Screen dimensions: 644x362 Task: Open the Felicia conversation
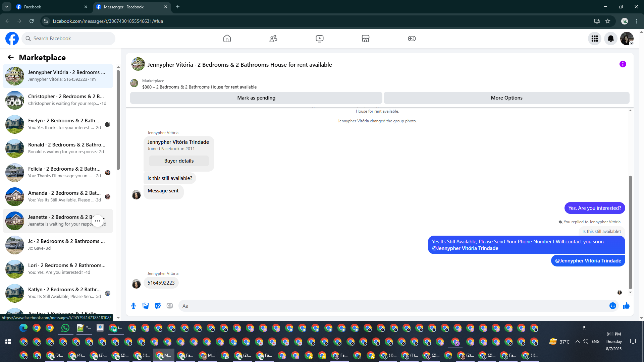(x=58, y=172)
